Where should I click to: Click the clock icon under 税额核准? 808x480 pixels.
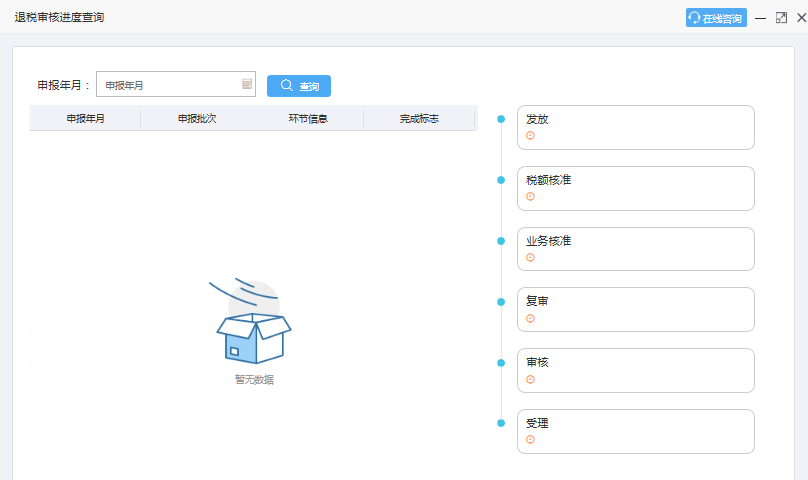(530, 196)
